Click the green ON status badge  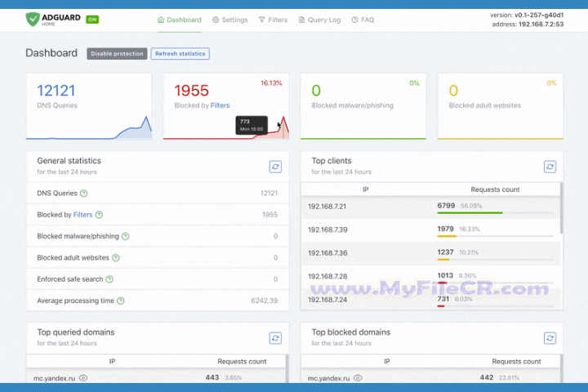pos(93,19)
